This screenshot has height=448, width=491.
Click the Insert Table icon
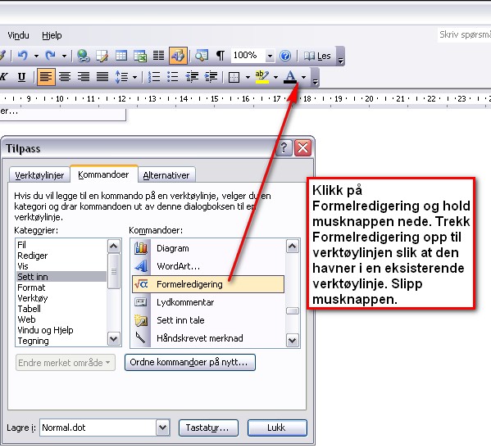(x=121, y=56)
